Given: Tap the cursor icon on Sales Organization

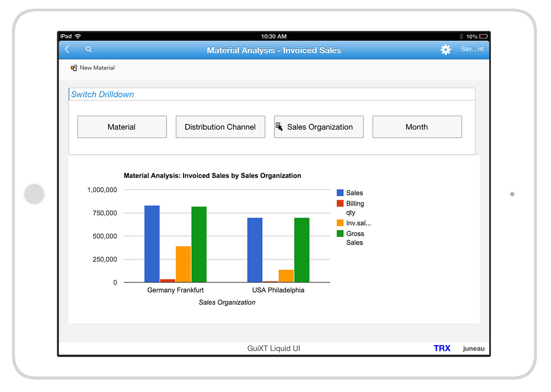Looking at the screenshot, I should pos(279,127).
